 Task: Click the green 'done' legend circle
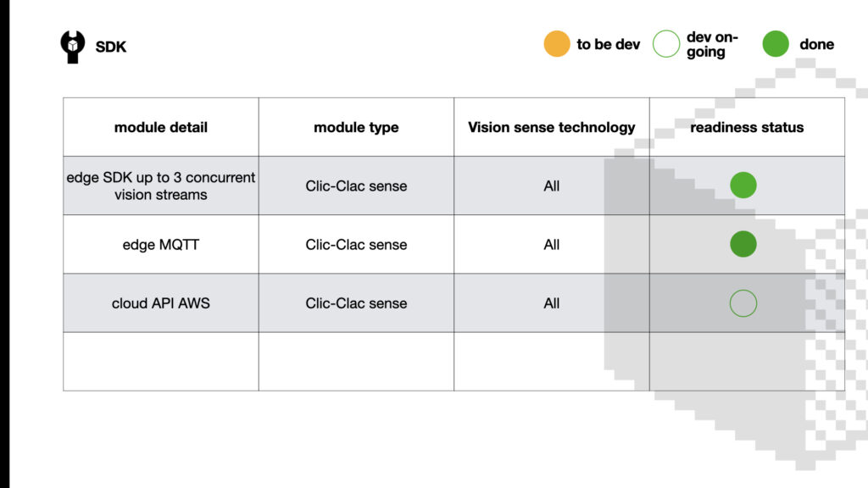click(775, 44)
